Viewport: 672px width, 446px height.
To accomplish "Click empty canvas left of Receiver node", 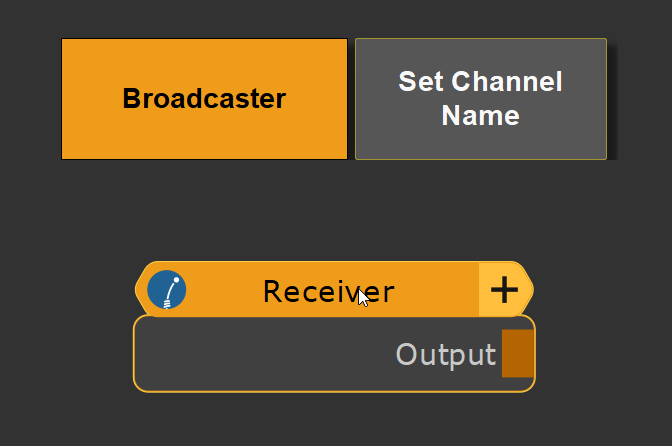I will click(65, 320).
